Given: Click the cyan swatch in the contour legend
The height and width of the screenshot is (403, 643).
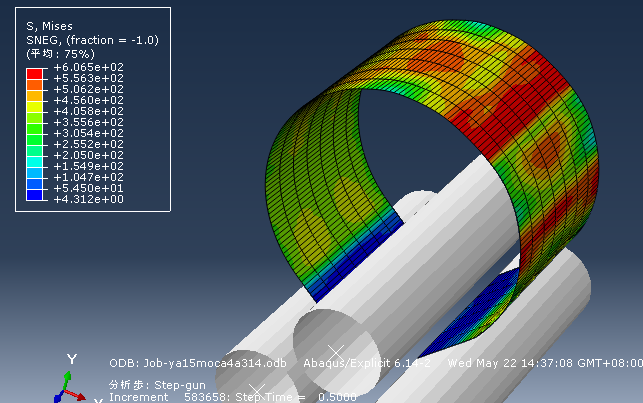Looking at the screenshot, I should (34, 162).
